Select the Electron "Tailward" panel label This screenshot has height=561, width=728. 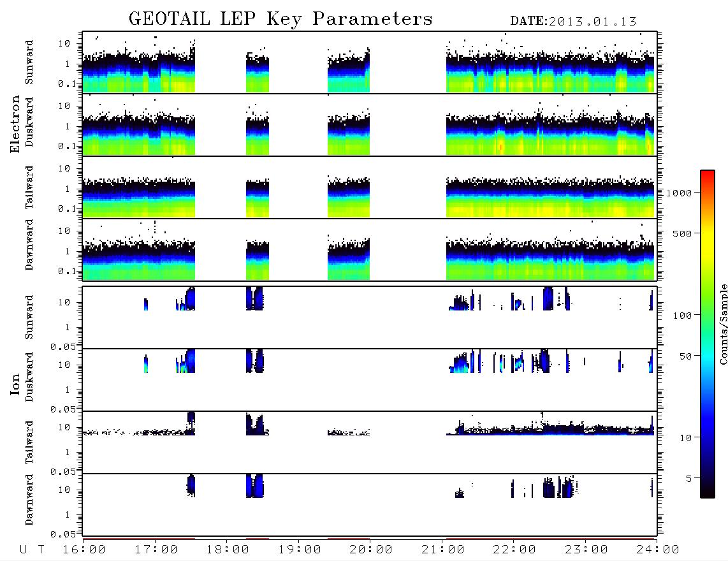(x=29, y=187)
